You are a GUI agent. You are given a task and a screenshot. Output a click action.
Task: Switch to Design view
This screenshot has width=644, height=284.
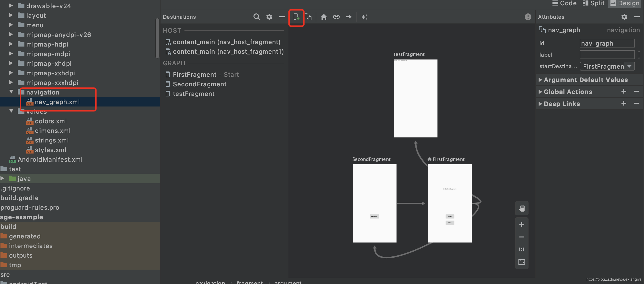coord(625,4)
